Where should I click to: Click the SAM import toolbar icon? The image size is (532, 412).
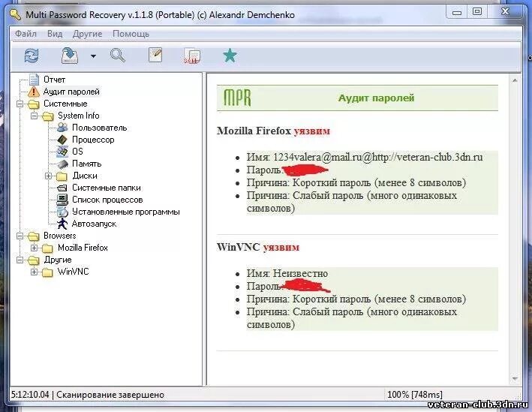(x=191, y=56)
